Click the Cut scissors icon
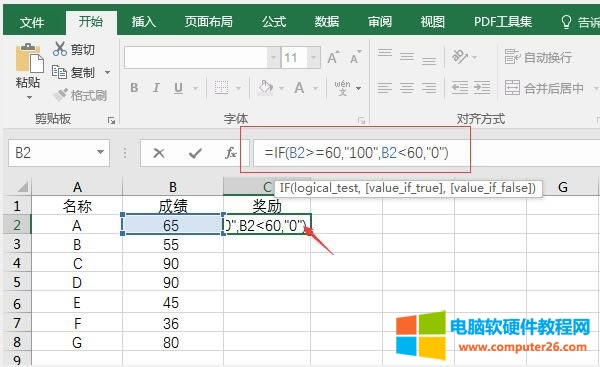The height and width of the screenshot is (367, 600). 60,49
